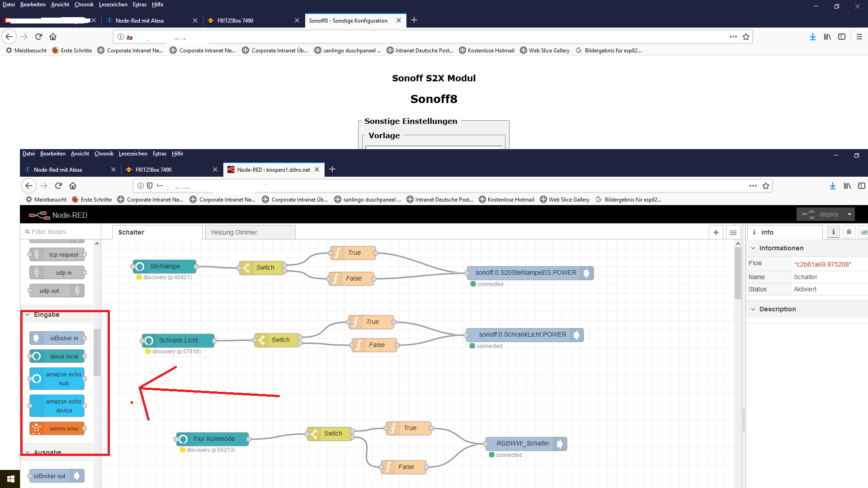Open Meistbesucht bookmark folder in back window
Screen dimensions: 868x488
pyautogui.click(x=26, y=50)
